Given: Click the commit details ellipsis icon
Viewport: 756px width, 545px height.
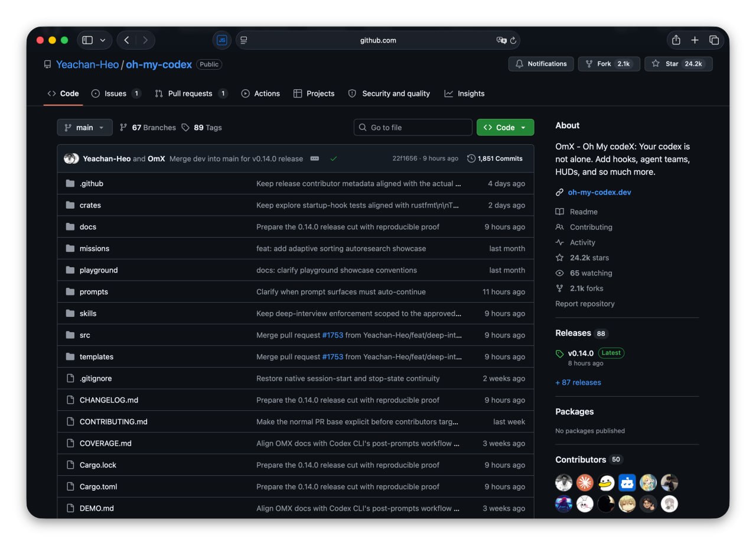Looking at the screenshot, I should coord(315,158).
